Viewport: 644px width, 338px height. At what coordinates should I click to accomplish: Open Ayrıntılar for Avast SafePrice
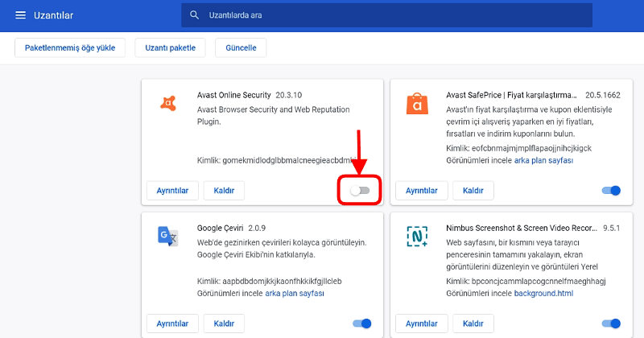tap(421, 191)
